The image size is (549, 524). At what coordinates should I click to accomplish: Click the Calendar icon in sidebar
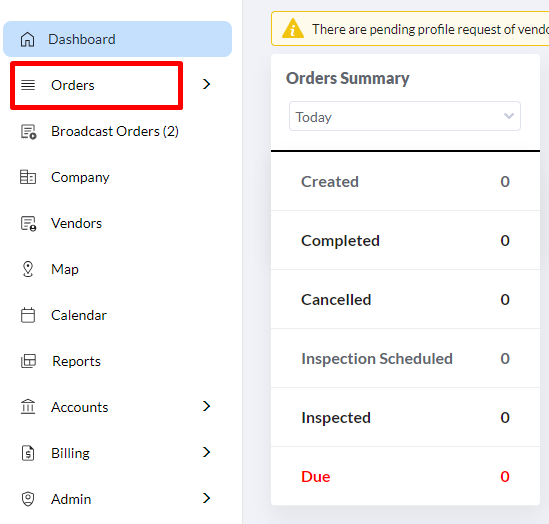point(28,315)
